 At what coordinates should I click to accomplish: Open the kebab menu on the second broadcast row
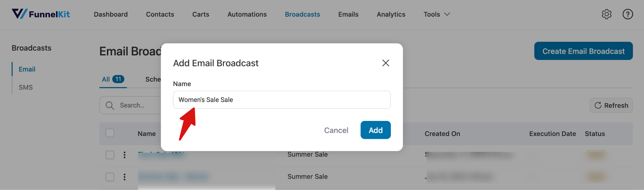125,177
